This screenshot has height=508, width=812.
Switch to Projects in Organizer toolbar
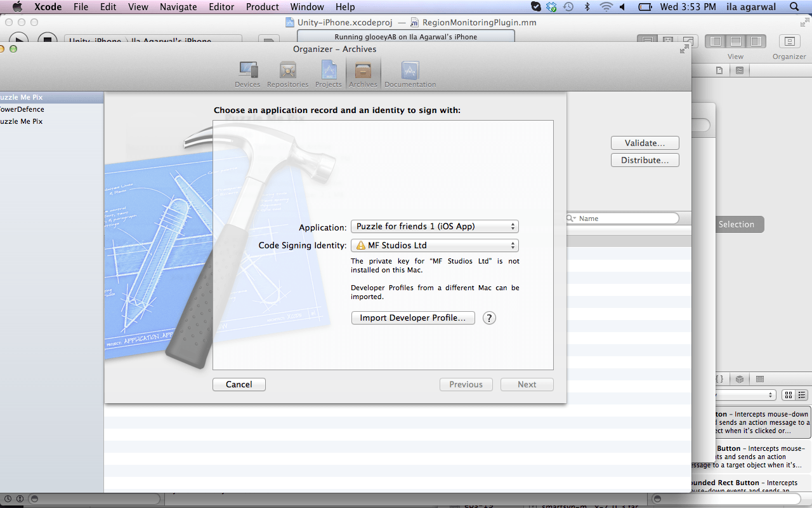[329, 74]
